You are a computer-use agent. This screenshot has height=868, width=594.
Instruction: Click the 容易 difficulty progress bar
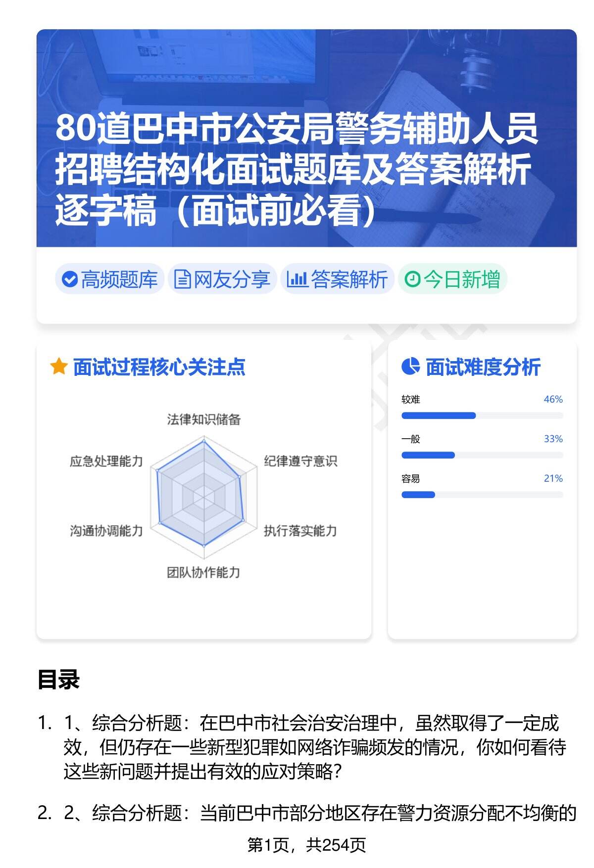coord(482,495)
